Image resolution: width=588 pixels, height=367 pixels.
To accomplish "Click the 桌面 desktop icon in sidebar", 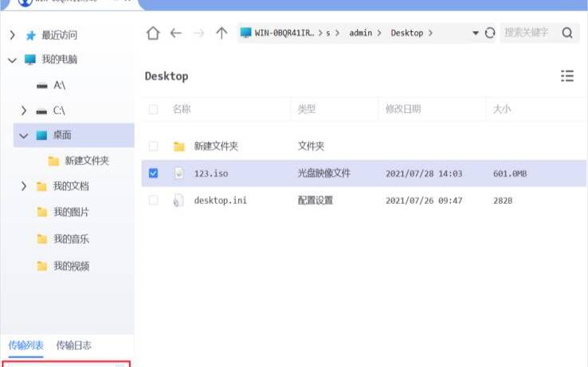I will tap(41, 135).
